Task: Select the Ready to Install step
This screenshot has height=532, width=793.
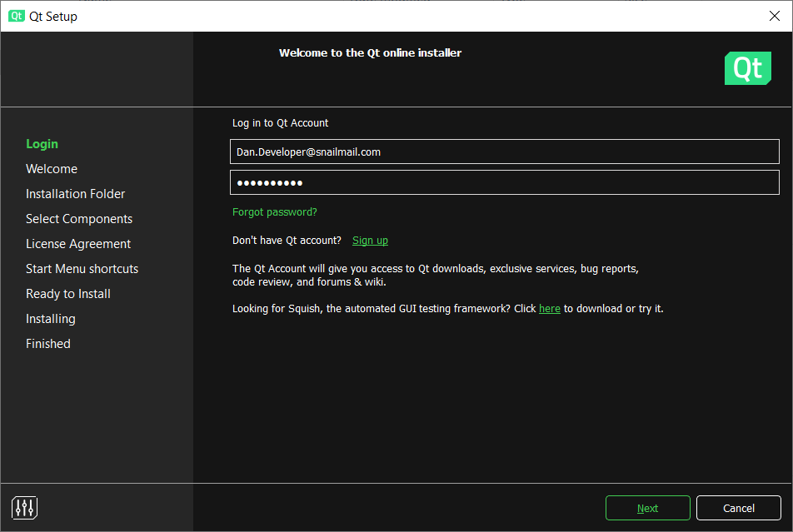Action: (x=67, y=293)
